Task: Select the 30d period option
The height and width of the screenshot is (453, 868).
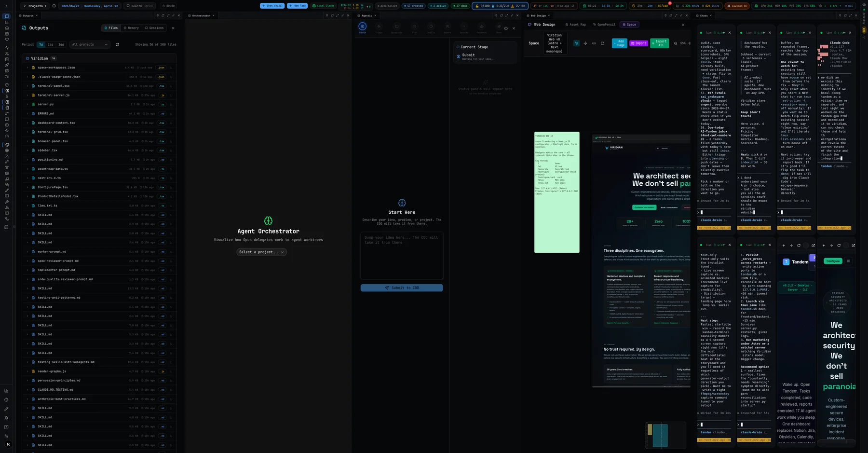Action: (61, 44)
